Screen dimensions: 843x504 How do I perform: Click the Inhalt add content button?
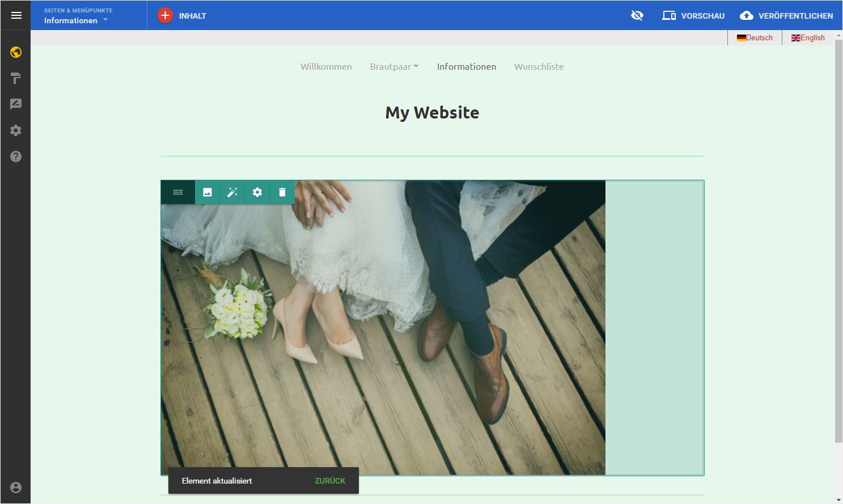182,16
